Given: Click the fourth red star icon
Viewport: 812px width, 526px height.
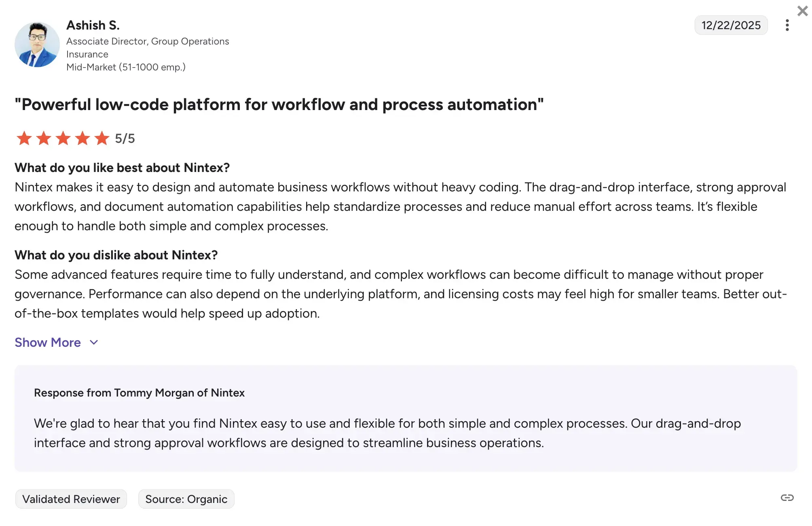Looking at the screenshot, I should click(x=82, y=138).
